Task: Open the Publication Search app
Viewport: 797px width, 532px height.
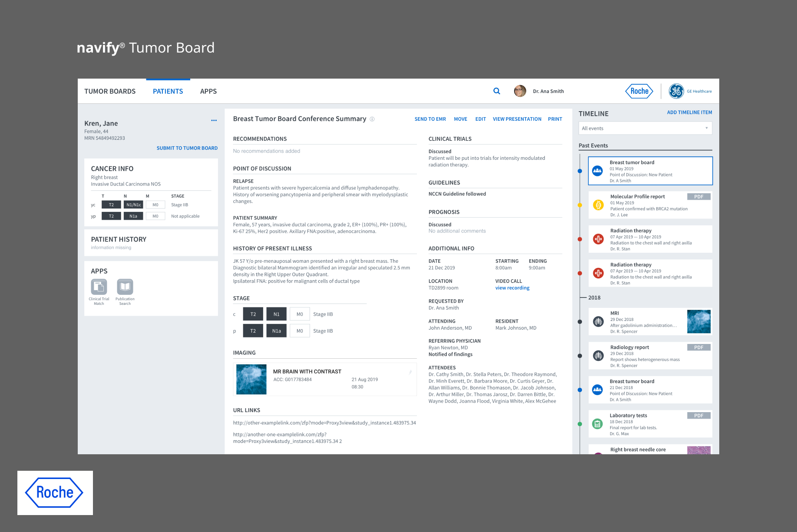Action: [125, 287]
